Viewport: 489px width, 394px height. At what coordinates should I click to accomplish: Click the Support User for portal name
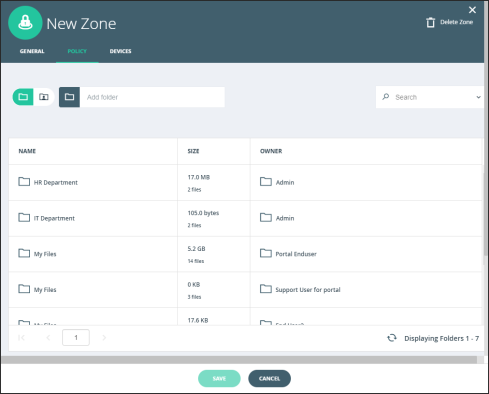pyautogui.click(x=308, y=290)
